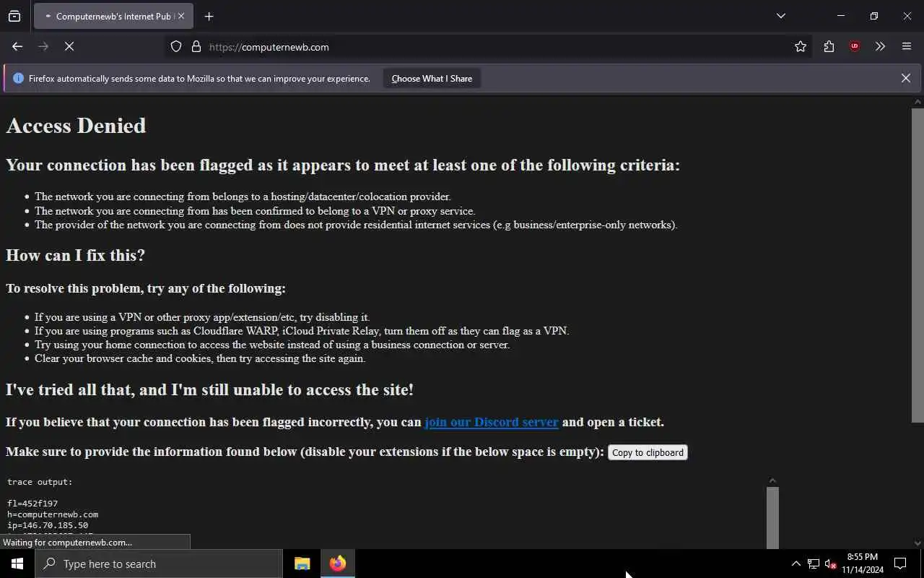This screenshot has height=578, width=924.
Task: Click the trace output: label
Action: click(40, 482)
